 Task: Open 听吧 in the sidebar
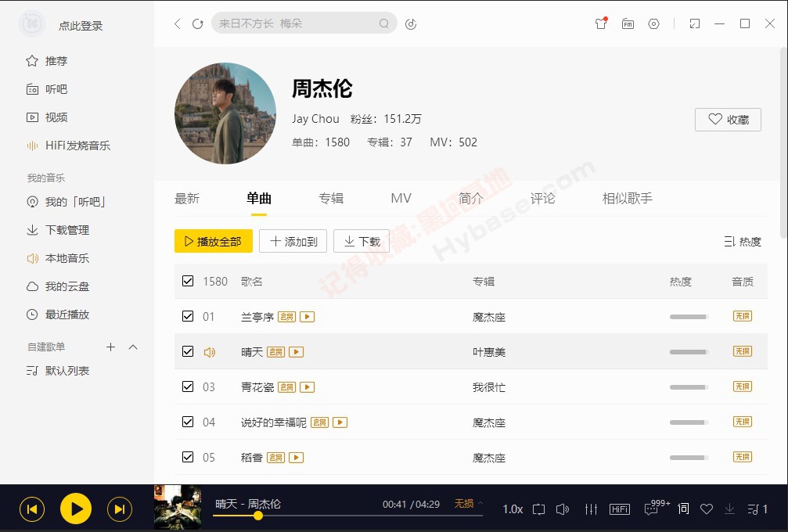click(47, 89)
